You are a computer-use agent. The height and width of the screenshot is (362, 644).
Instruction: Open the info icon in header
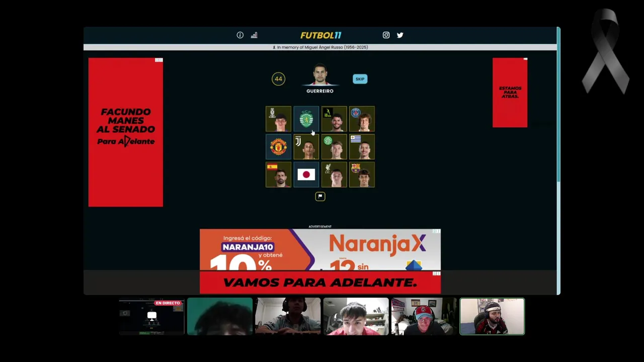click(240, 35)
